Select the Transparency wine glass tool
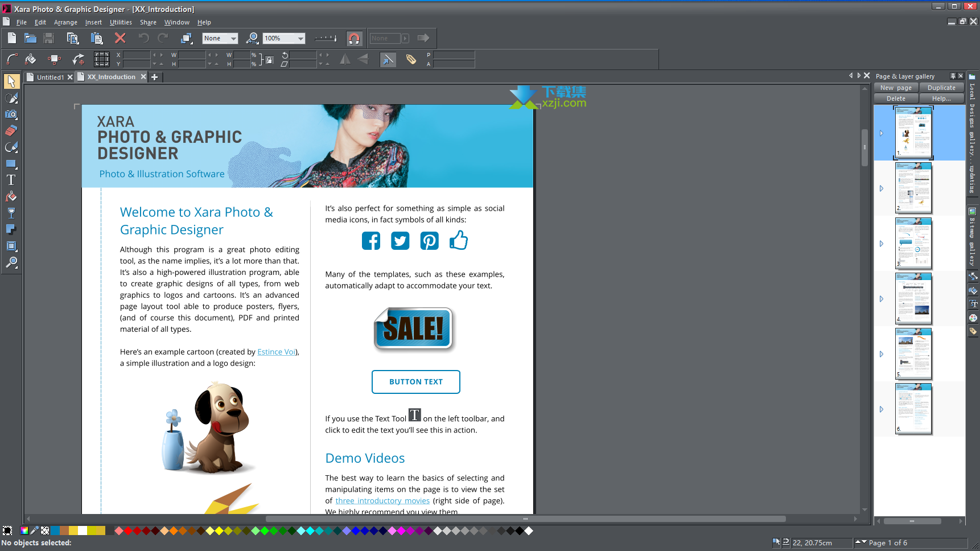980x551 pixels. 11,213
